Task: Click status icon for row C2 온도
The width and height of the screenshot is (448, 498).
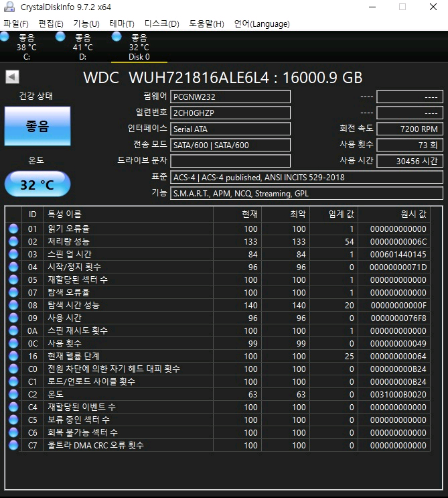Action: [13, 394]
